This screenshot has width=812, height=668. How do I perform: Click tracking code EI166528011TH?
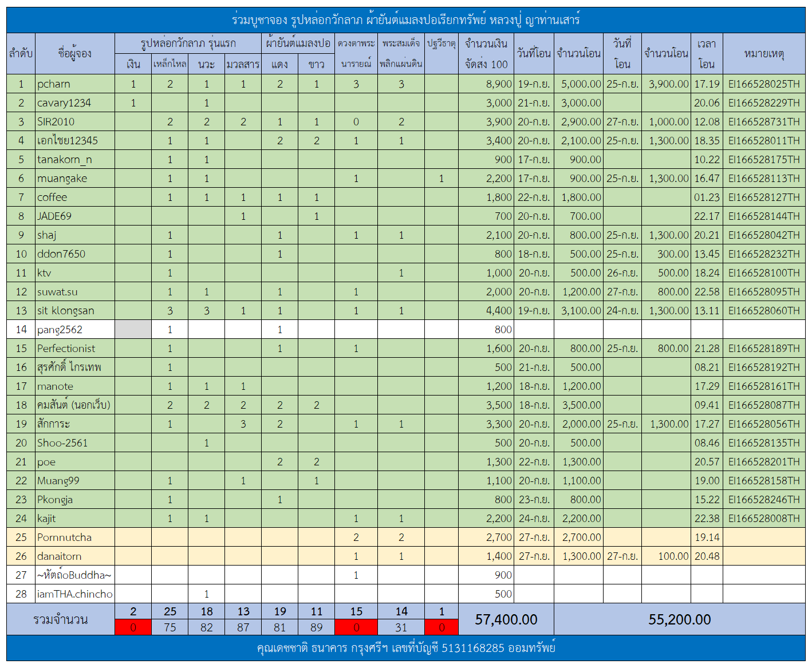764,140
